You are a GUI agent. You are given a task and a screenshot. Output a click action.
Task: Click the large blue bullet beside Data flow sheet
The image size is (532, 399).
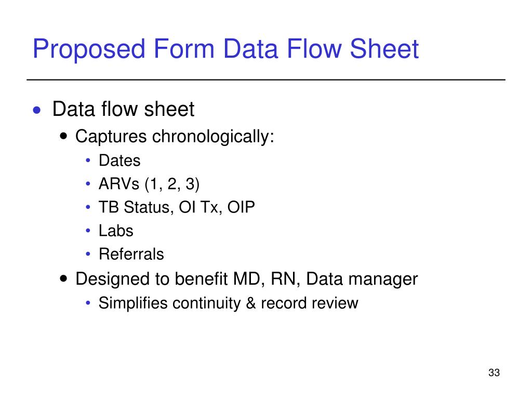[37, 110]
